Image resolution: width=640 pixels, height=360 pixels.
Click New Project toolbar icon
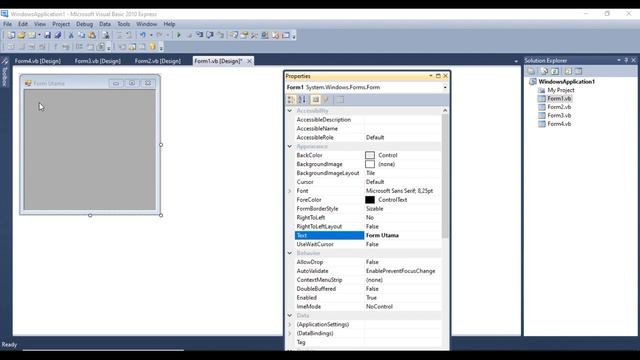click(x=11, y=36)
